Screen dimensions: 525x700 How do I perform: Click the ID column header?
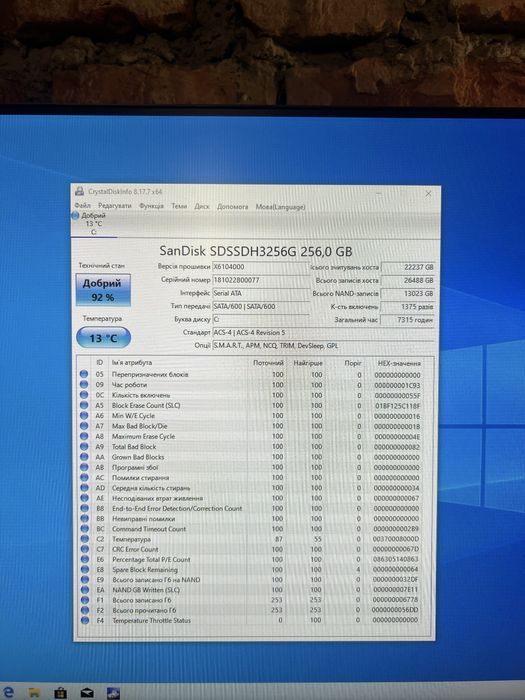click(100, 362)
